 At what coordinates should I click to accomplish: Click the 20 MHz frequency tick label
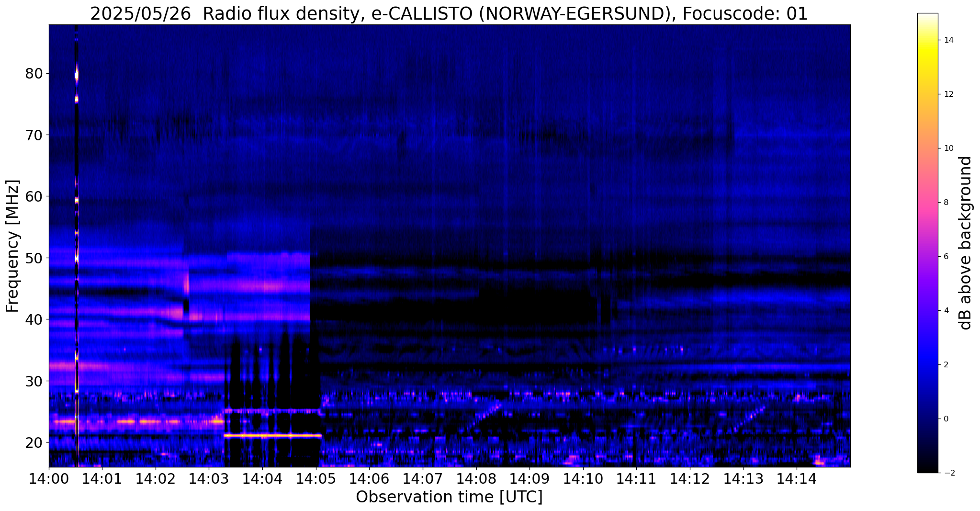coord(34,442)
